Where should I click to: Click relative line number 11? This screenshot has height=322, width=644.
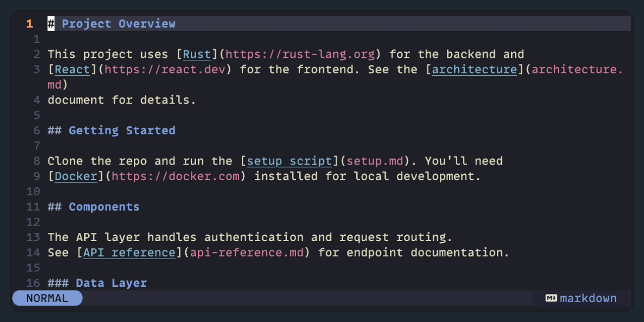(33, 207)
